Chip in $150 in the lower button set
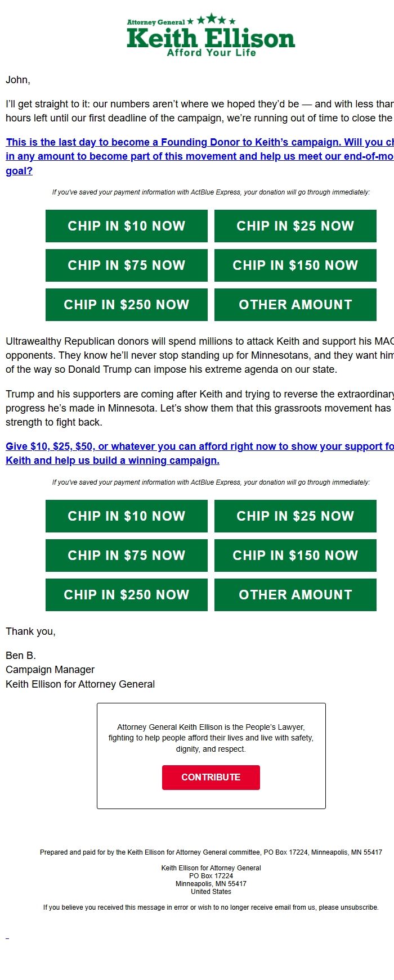The width and height of the screenshot is (394, 980). coord(295,555)
